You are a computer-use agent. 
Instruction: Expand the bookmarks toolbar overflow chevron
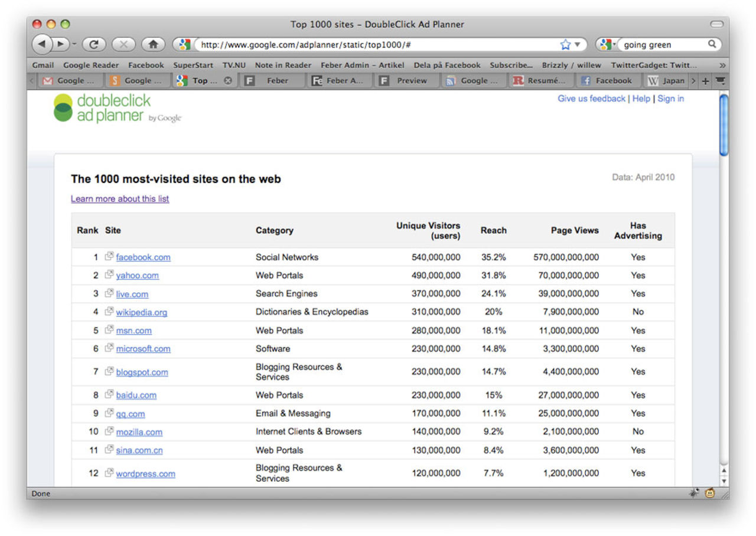point(722,66)
